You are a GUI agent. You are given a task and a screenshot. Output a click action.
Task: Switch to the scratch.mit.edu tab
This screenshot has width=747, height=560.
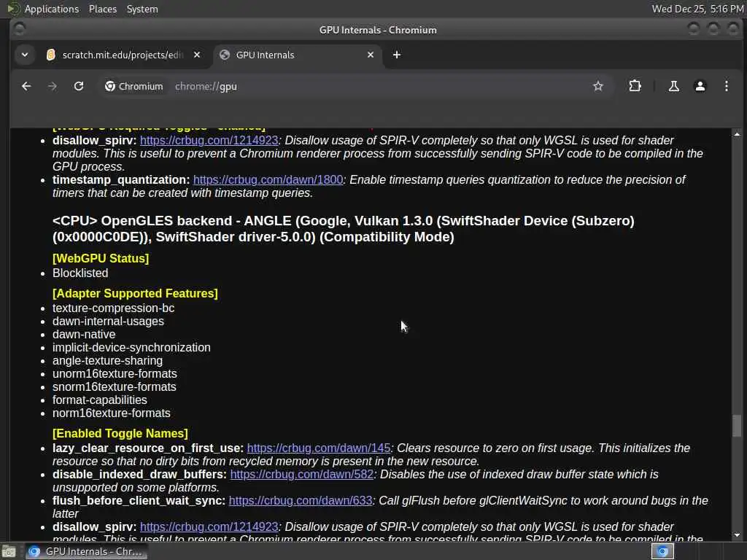click(123, 55)
